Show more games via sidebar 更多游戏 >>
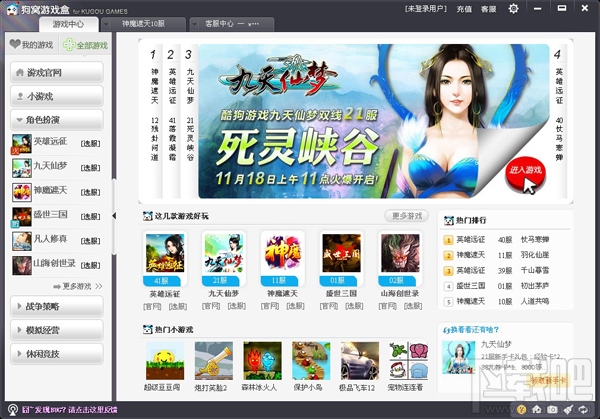The image size is (600, 419). tap(78, 286)
